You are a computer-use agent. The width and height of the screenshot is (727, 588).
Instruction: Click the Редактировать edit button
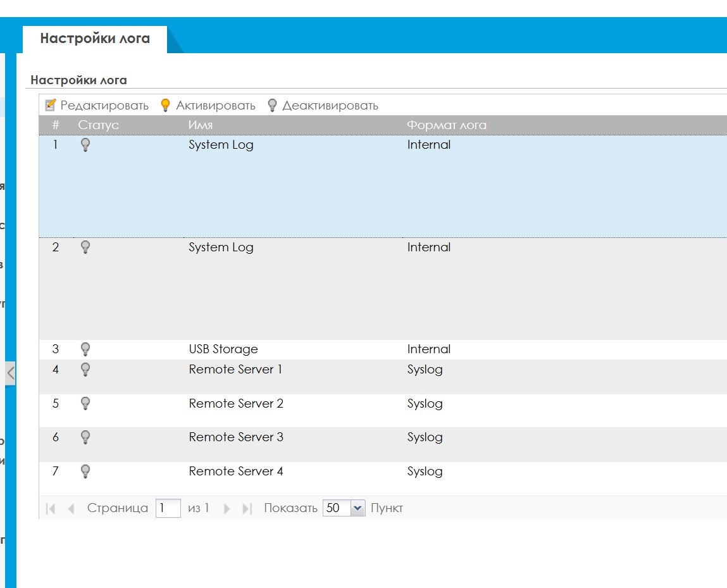tap(97, 105)
